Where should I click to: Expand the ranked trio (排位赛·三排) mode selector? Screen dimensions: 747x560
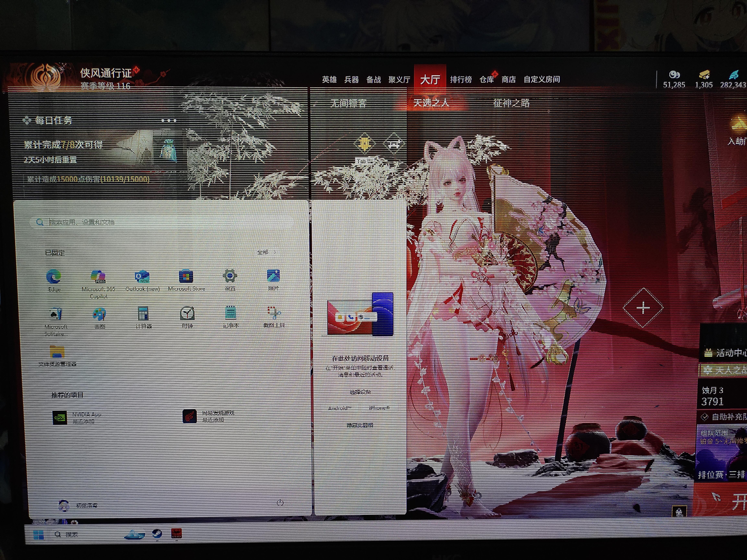(721, 475)
